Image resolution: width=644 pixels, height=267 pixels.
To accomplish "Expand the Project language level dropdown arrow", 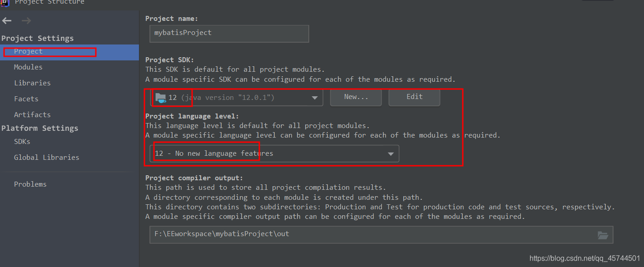I will coord(391,154).
